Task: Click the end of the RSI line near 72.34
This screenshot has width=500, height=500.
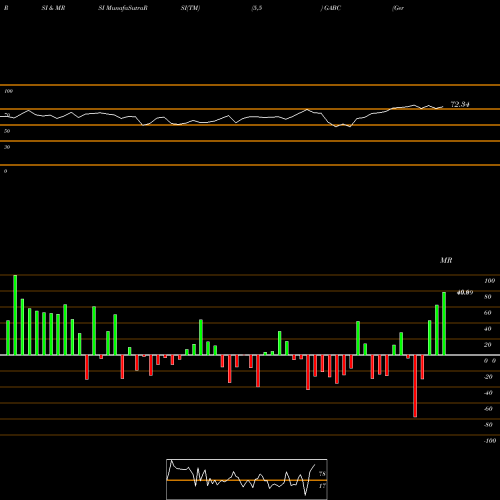Action: 443,107
